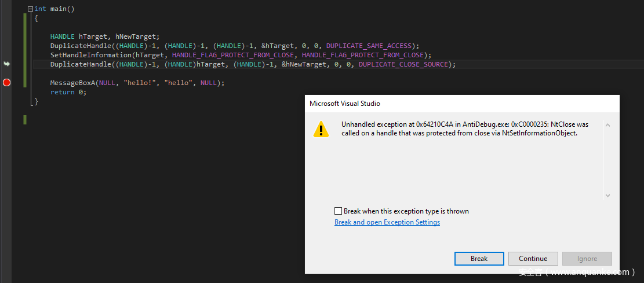Screen dimensions: 644x283
Task: Click the greyed-out Ignore button
Action: pos(587,259)
